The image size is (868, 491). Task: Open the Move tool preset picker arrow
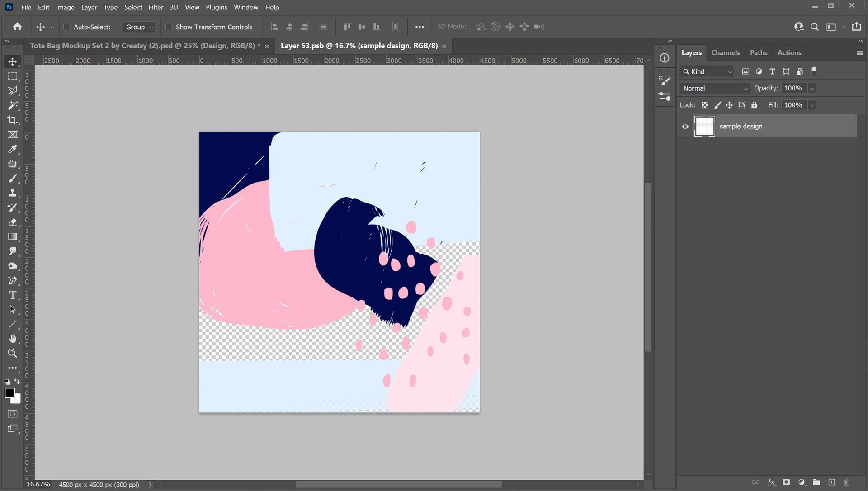[x=52, y=27]
